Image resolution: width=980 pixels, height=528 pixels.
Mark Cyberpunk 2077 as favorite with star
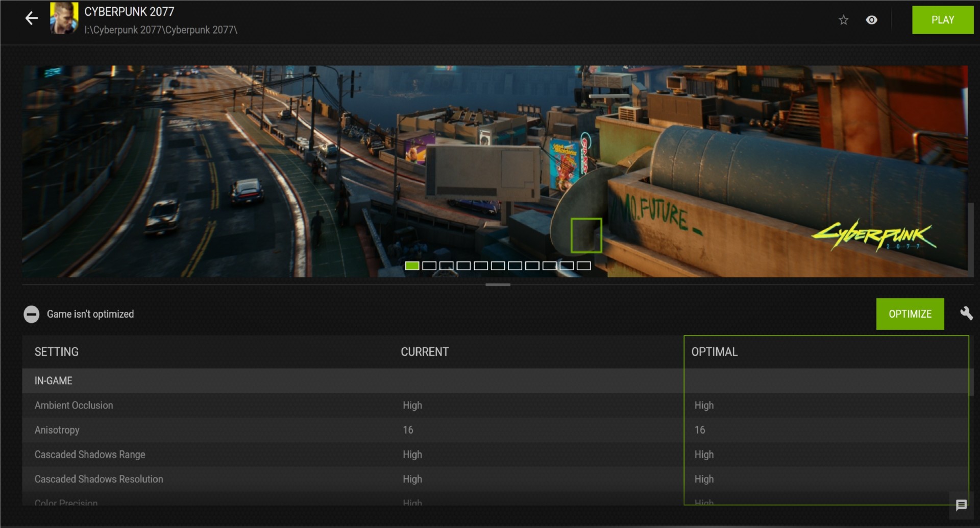click(843, 20)
